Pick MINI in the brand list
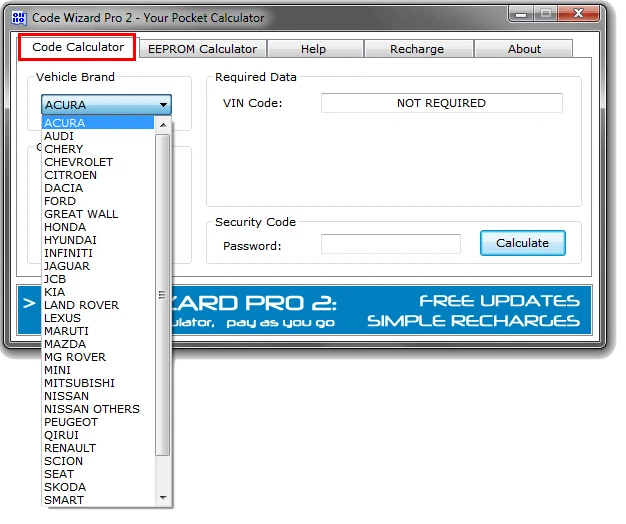Image resolution: width=626 pixels, height=524 pixels. coord(98,370)
